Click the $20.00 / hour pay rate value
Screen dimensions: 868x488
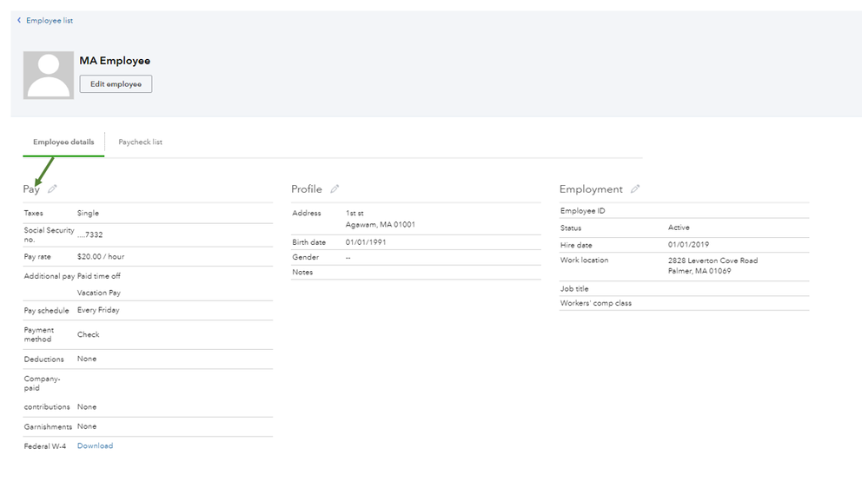(x=100, y=257)
